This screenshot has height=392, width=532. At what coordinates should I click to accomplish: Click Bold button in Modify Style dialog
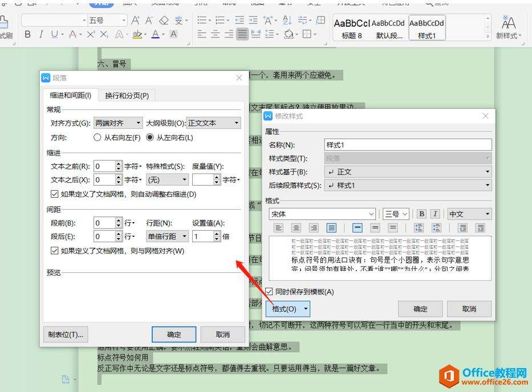point(421,214)
